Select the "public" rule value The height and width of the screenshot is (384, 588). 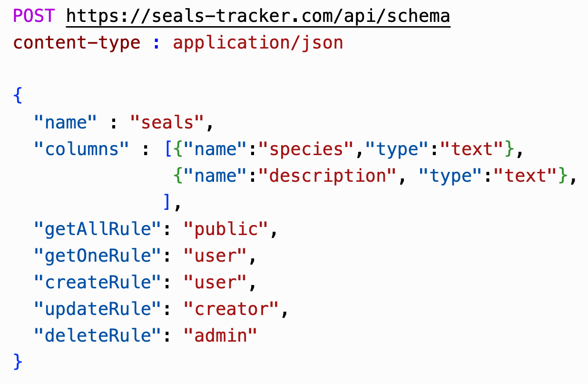pyautogui.click(x=226, y=229)
